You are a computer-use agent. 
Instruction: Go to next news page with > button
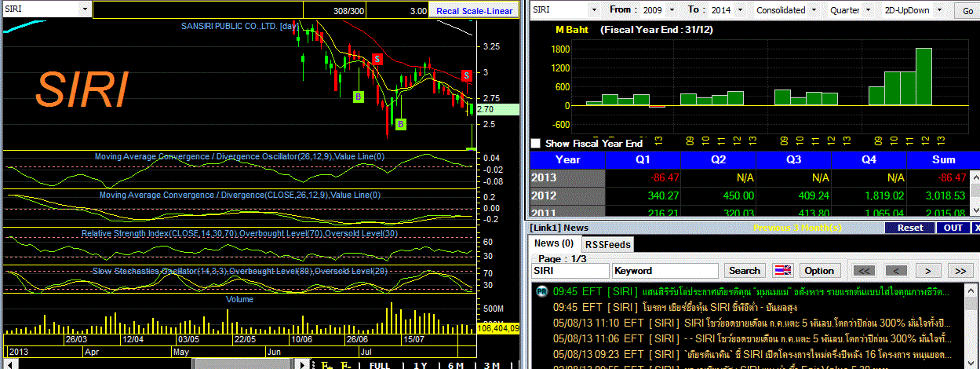pyautogui.click(x=928, y=271)
